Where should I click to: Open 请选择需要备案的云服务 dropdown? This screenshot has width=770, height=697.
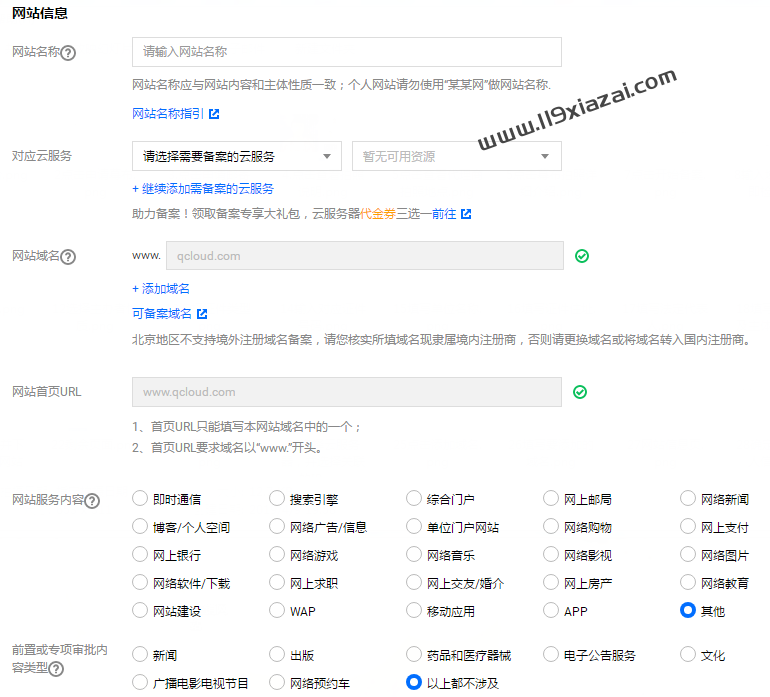(x=237, y=156)
